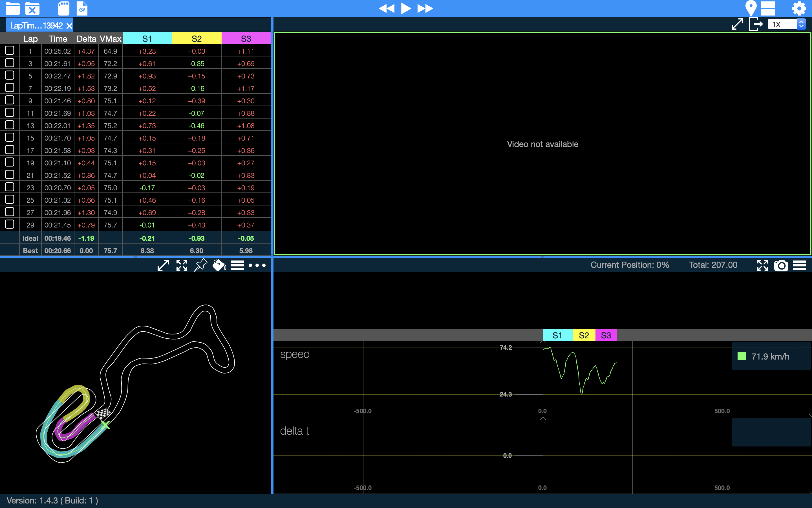Image resolution: width=812 pixels, height=508 pixels.
Task: Open the SD card import icon
Action: (x=63, y=8)
